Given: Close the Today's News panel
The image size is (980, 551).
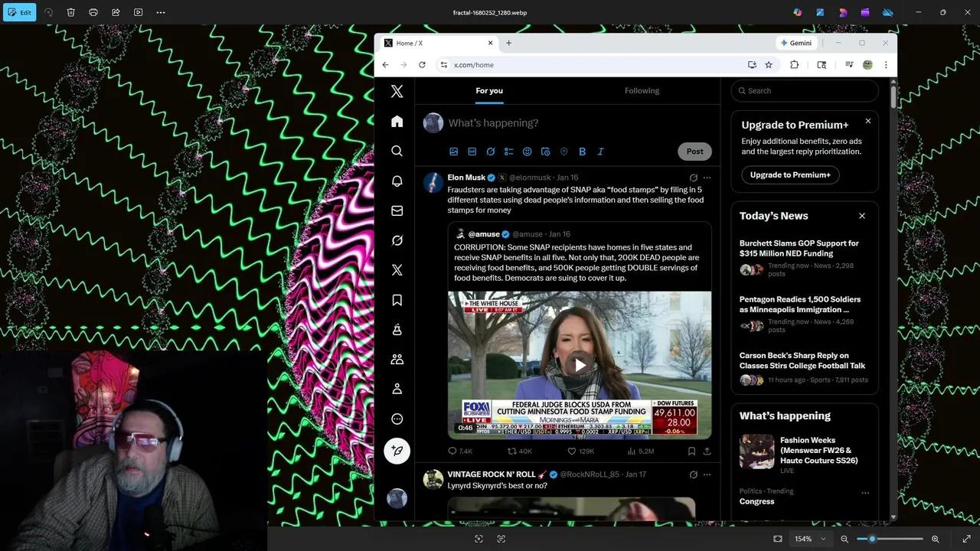Looking at the screenshot, I should tap(861, 216).
